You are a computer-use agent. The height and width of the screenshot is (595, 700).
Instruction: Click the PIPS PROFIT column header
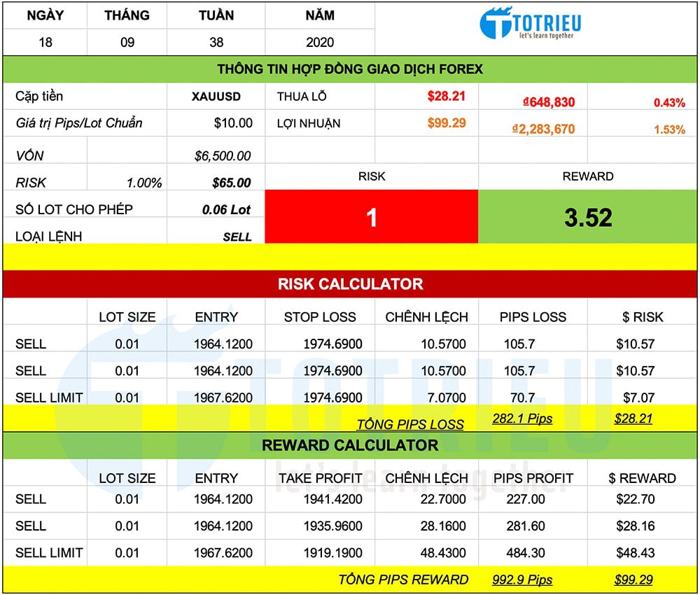pos(533,478)
